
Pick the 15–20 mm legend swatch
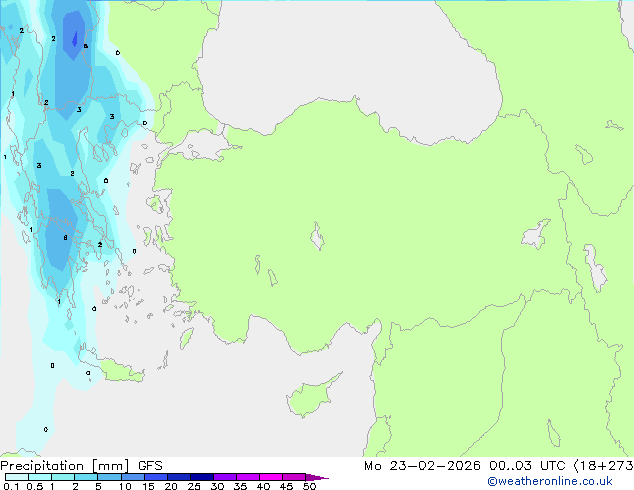(155, 477)
